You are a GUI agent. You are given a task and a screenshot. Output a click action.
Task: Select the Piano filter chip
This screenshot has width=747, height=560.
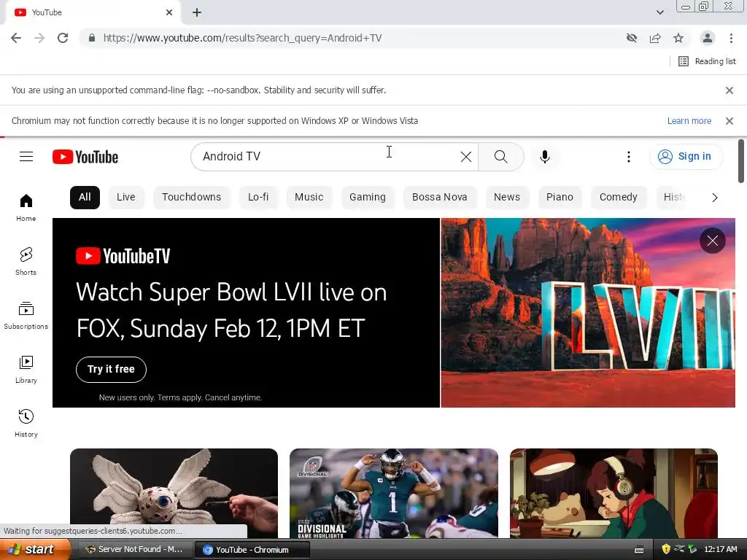(560, 198)
